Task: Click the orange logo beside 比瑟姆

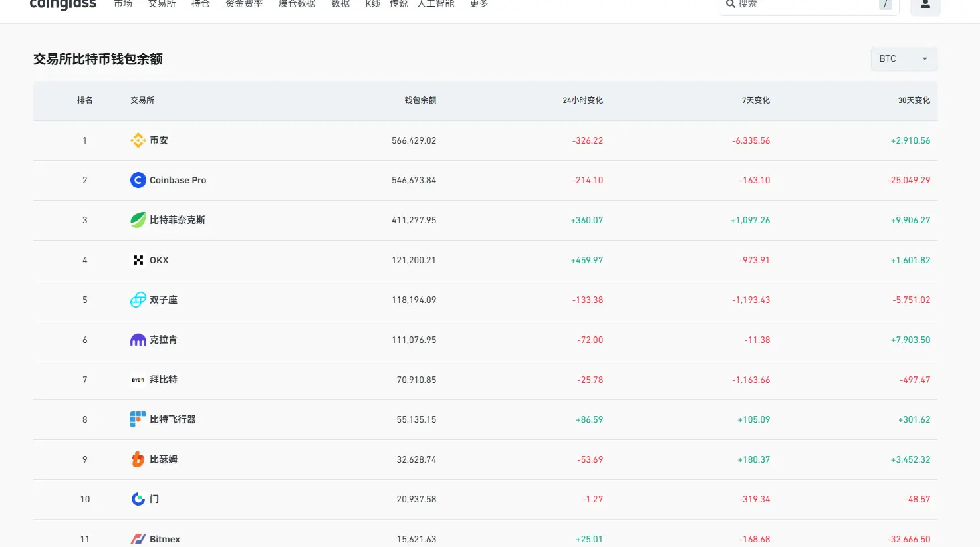Action: 138,459
